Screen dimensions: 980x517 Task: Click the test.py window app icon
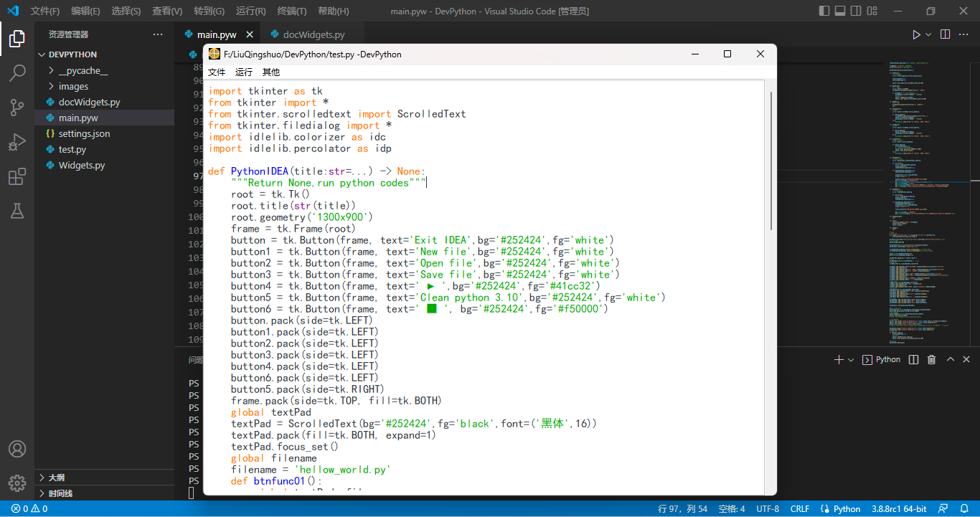215,54
